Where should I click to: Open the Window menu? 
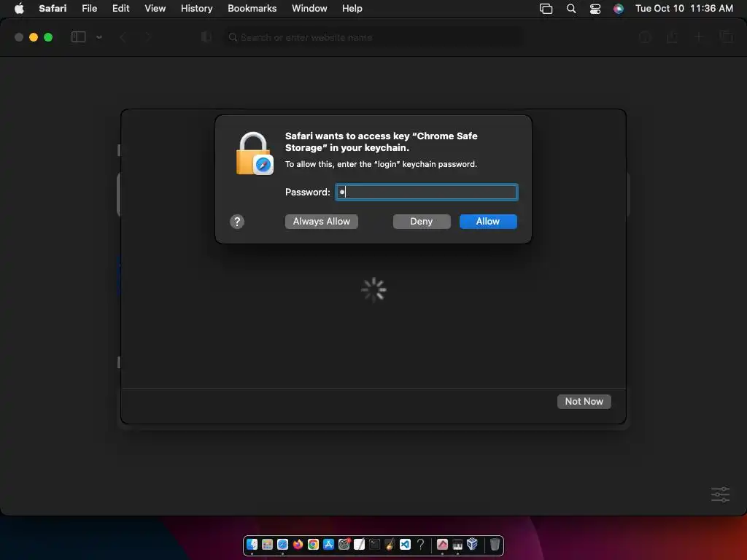[x=309, y=8]
